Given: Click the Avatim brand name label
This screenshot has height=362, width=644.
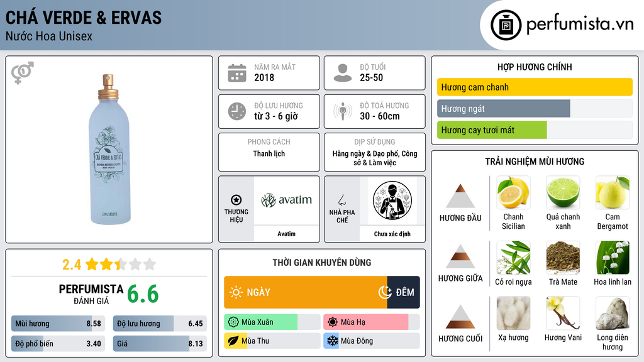Looking at the screenshot, I should click(286, 234).
